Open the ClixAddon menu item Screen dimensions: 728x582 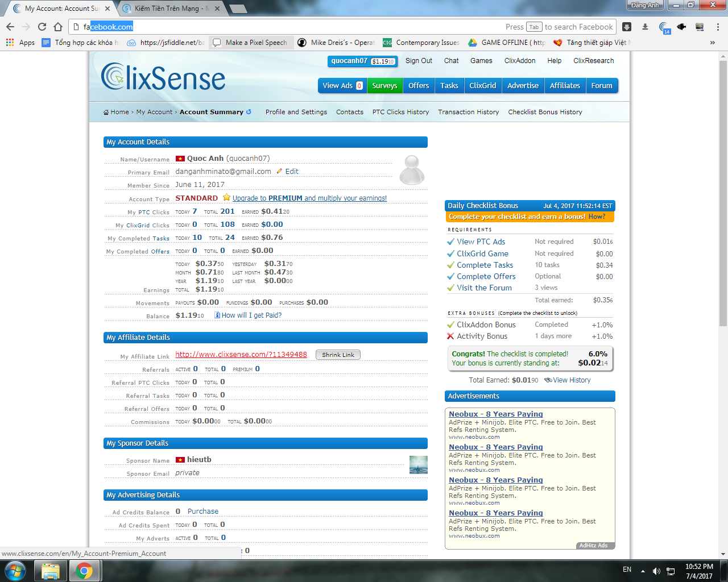point(520,61)
